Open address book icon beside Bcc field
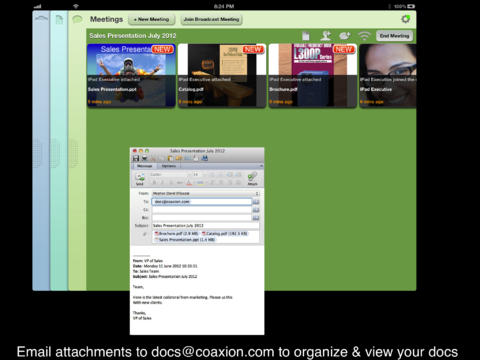 pyautogui.click(x=256, y=218)
